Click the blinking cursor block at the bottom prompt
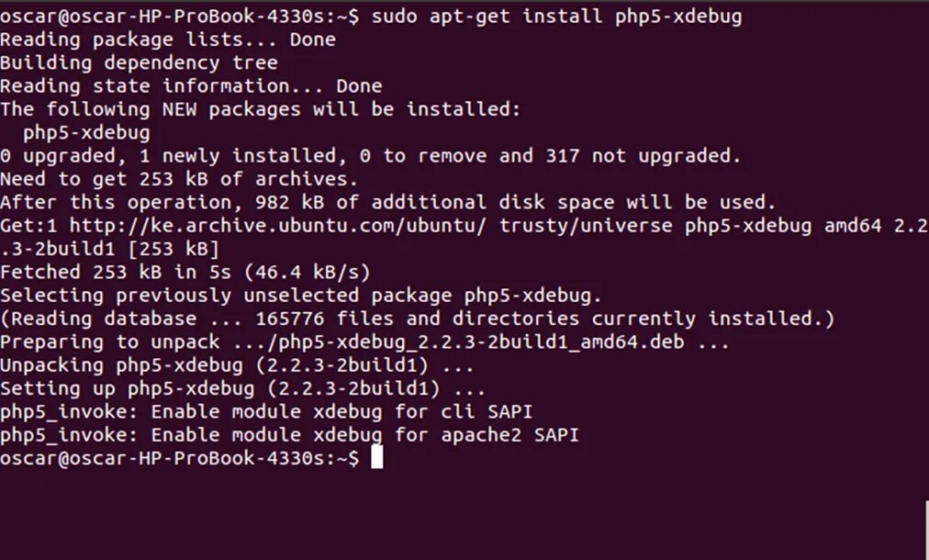 [376, 458]
